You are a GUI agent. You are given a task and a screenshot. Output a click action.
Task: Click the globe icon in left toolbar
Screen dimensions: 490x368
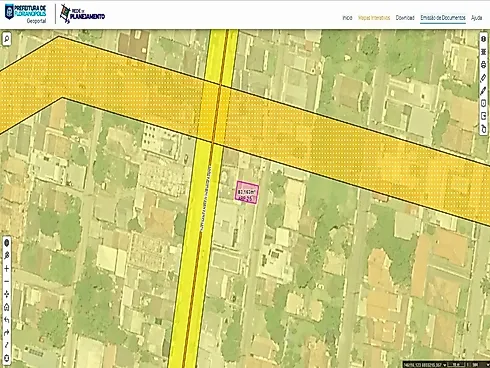(7, 243)
